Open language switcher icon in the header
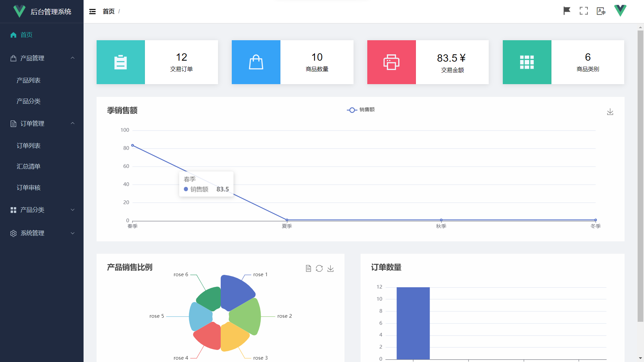Image resolution: width=644 pixels, height=362 pixels. tap(601, 11)
